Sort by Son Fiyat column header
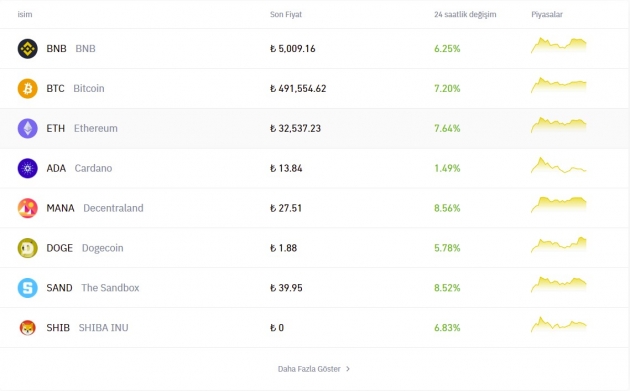The height and width of the screenshot is (391, 630). [286, 14]
